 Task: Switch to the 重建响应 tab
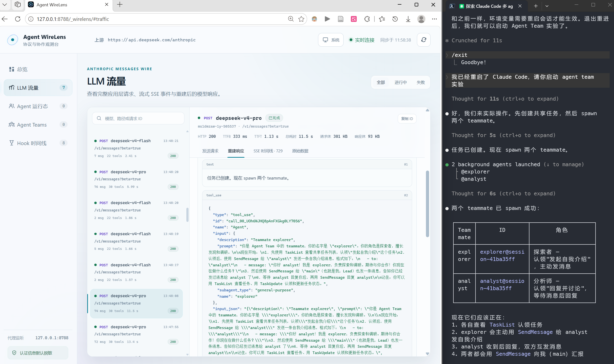236,151
